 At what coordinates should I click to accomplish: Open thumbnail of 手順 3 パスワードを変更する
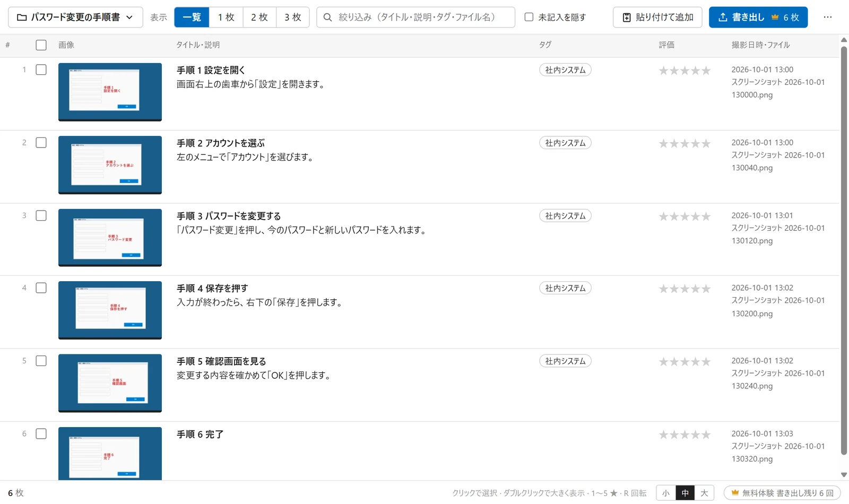point(110,238)
